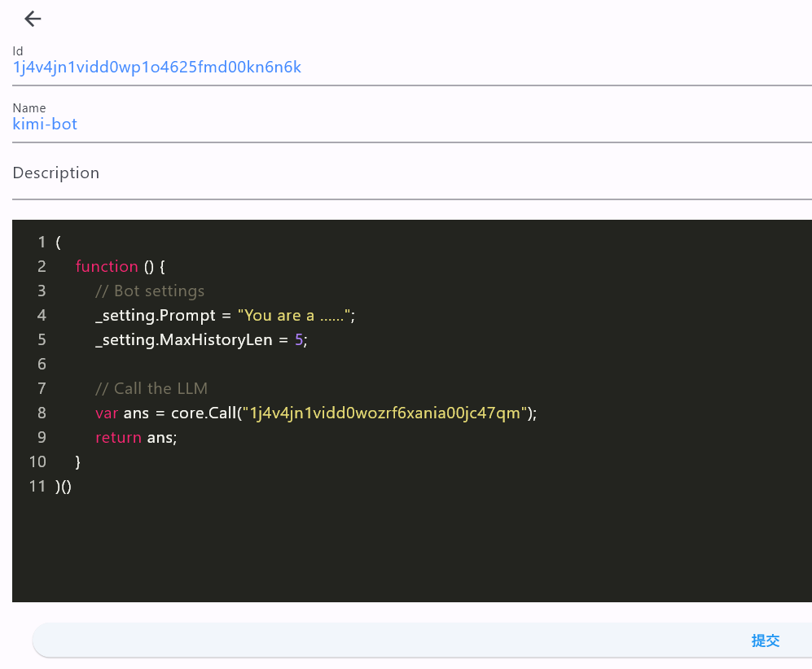Click the value 5 after MaxHistoryLen
The height and width of the screenshot is (669, 812).
[x=299, y=340]
